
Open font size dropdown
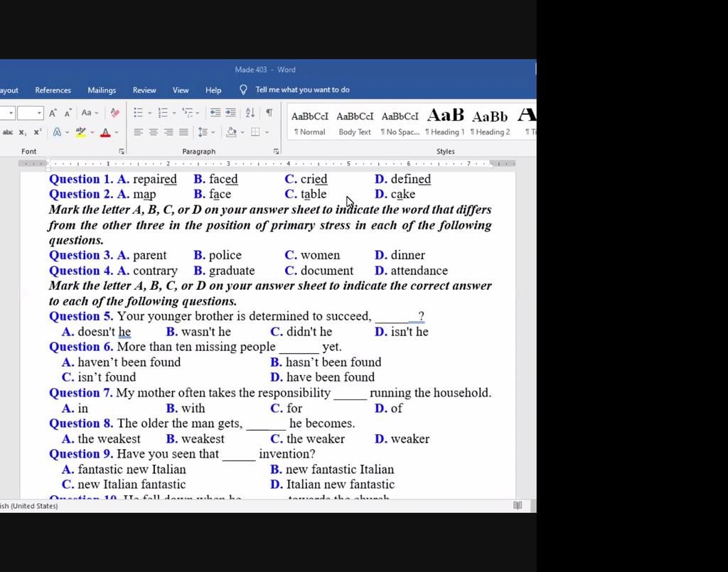[39, 113]
